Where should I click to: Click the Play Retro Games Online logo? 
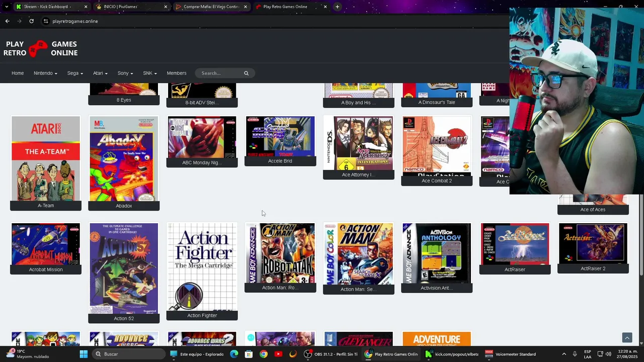coord(40,49)
